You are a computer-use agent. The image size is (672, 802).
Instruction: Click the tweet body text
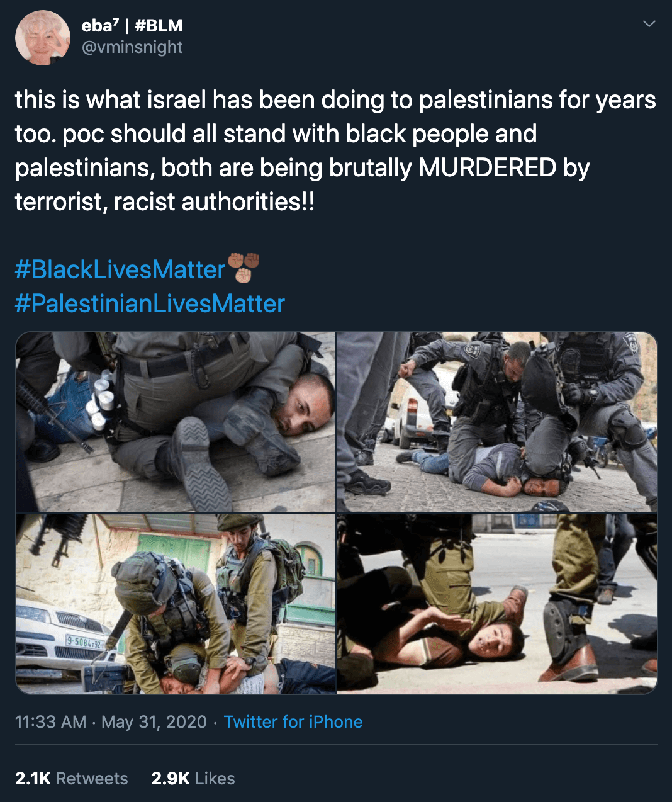[x=335, y=151]
